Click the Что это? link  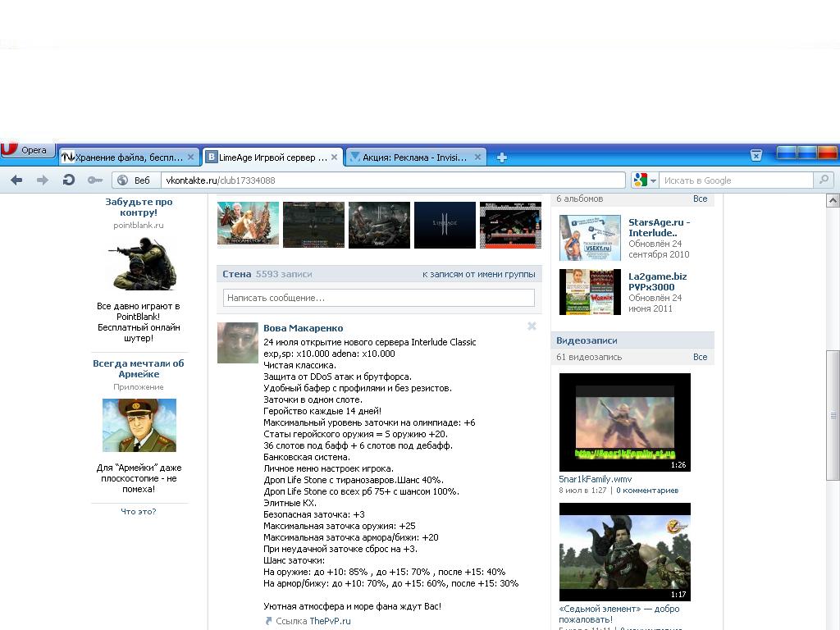pos(138,512)
